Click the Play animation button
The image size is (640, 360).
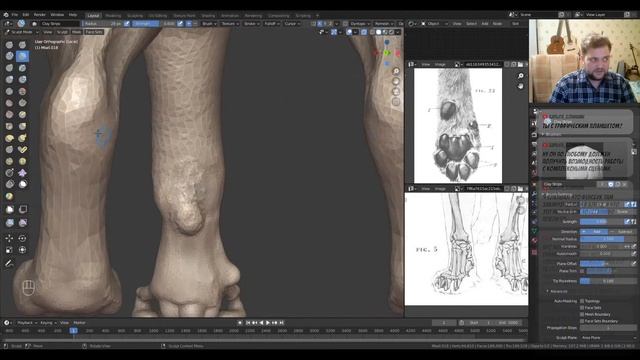coord(268,323)
